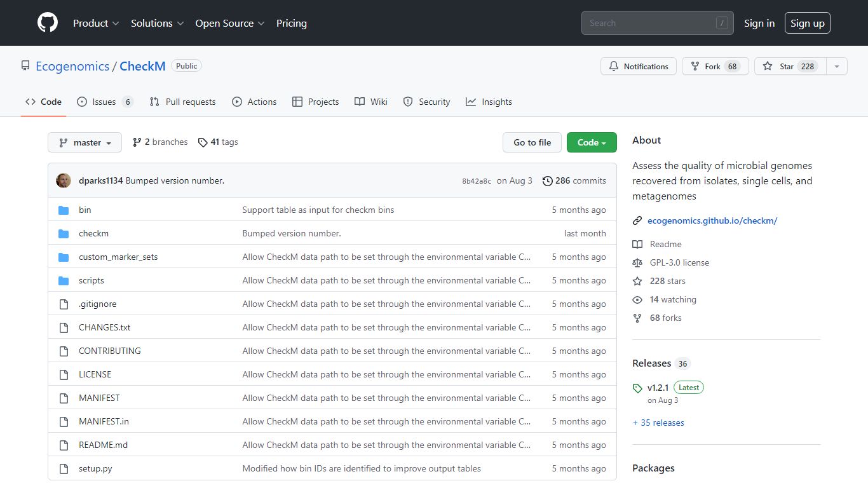
Task: Click the custom_marker_sets folder icon
Action: coord(64,257)
